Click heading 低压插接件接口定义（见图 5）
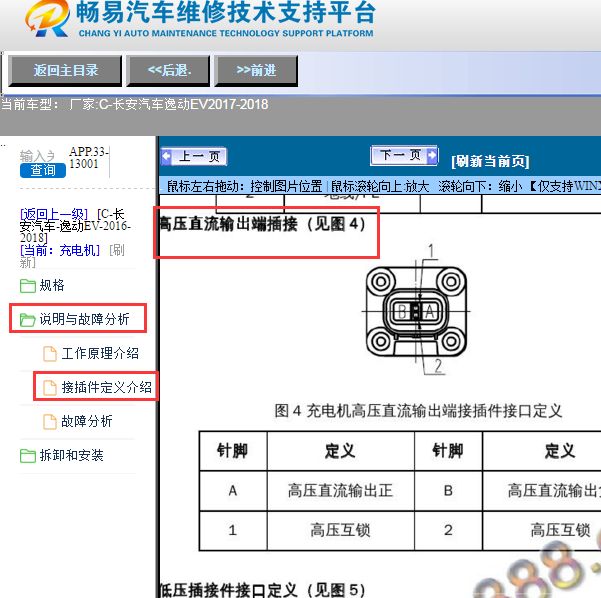The image size is (601, 598). click(x=262, y=590)
